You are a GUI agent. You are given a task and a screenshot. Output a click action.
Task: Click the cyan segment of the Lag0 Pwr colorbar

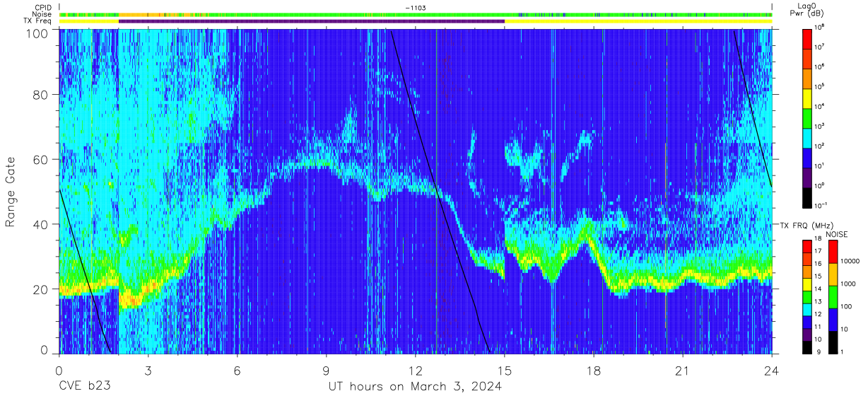[x=807, y=138]
